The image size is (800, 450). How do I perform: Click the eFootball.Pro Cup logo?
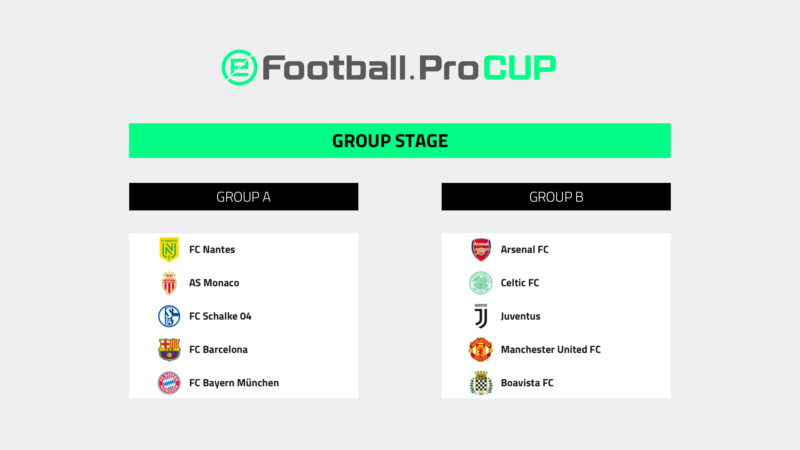pos(389,67)
